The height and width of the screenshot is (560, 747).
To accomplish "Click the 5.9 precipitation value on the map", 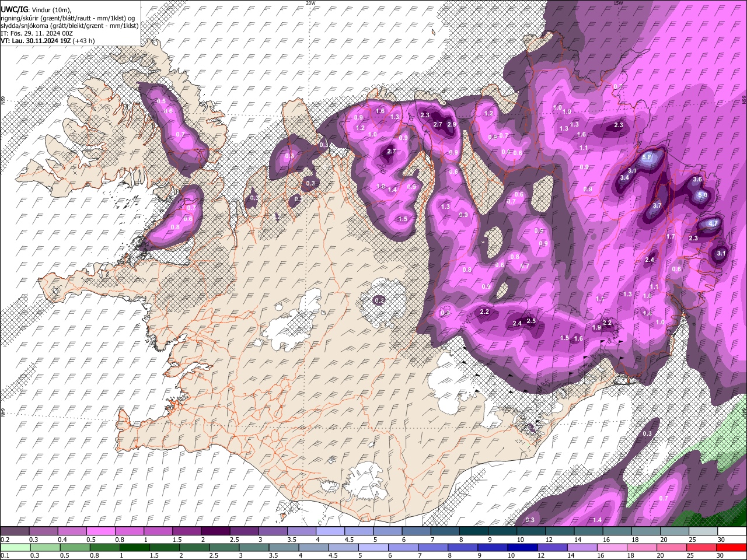I will (703, 195).
